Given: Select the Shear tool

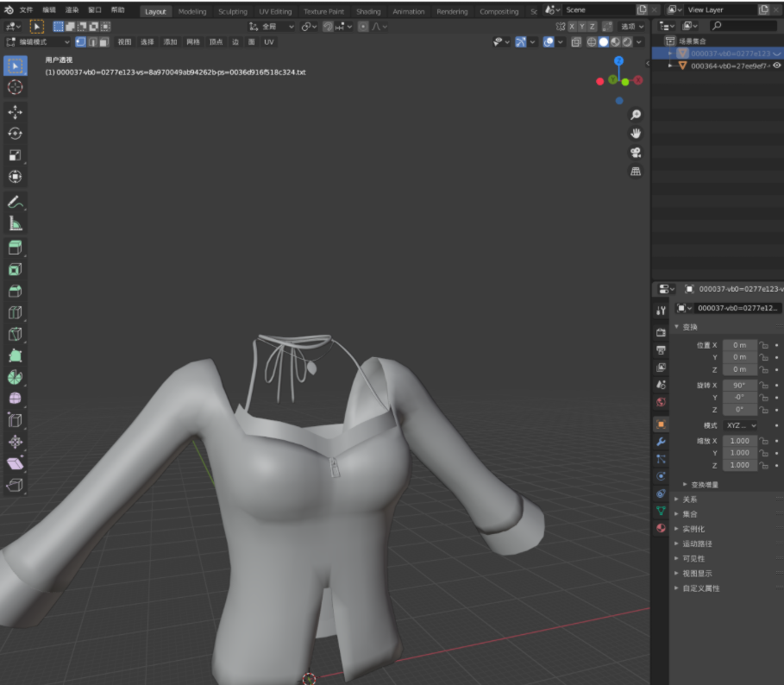Looking at the screenshot, I should click(x=15, y=463).
